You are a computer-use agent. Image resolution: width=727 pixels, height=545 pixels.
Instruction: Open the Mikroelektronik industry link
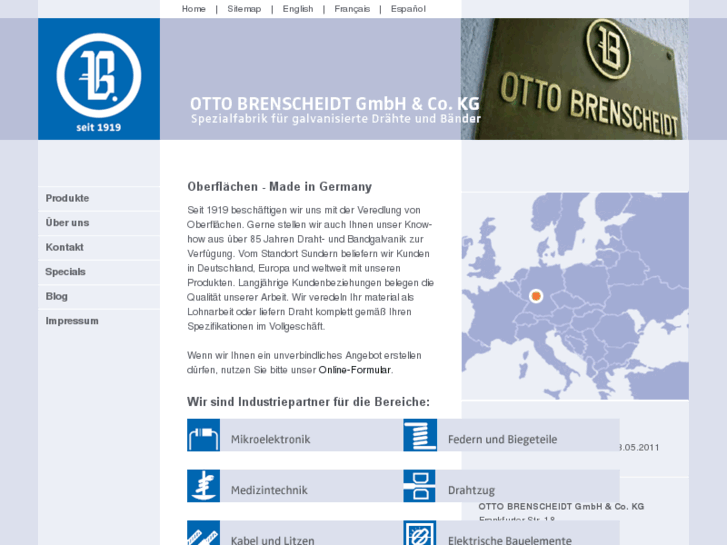click(x=271, y=439)
